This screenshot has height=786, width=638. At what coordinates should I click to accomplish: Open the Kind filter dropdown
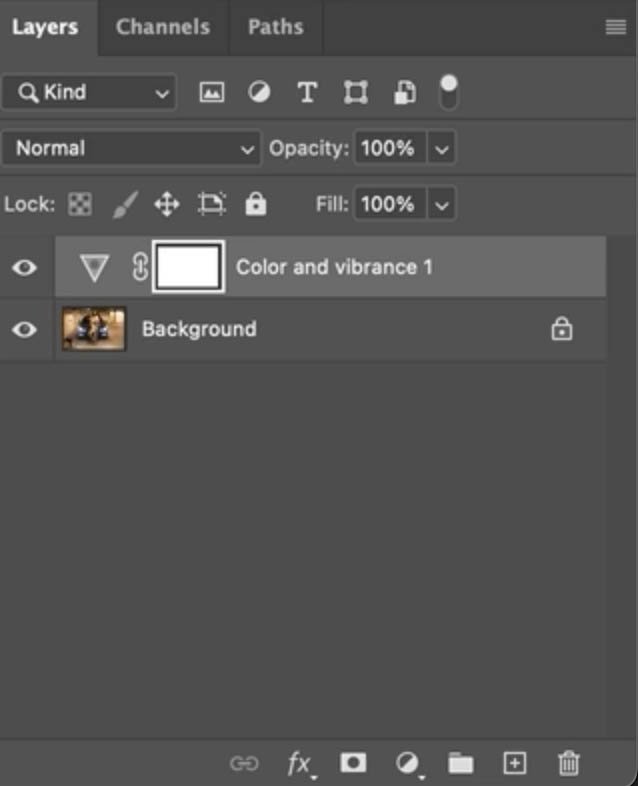click(x=89, y=93)
